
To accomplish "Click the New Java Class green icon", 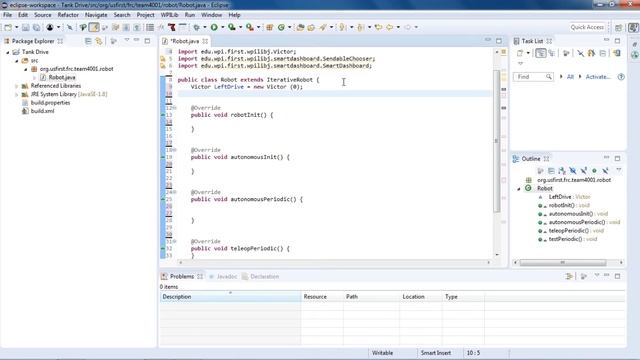I will tap(281, 27).
